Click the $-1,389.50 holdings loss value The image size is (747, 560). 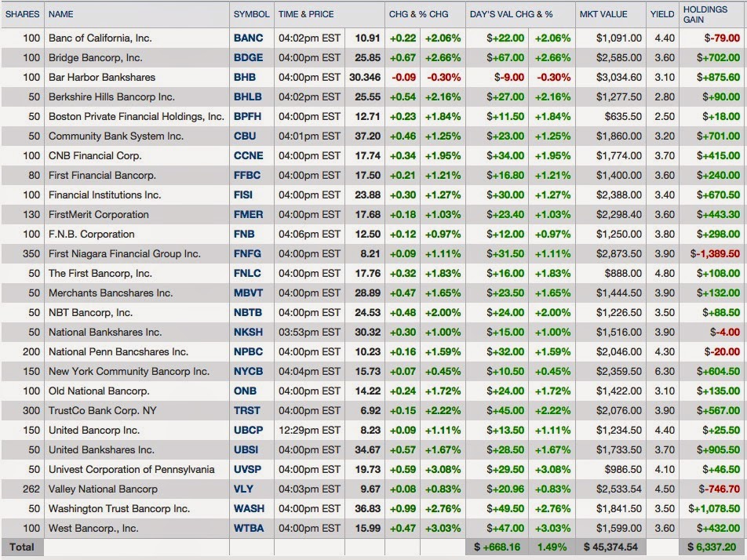click(715, 253)
